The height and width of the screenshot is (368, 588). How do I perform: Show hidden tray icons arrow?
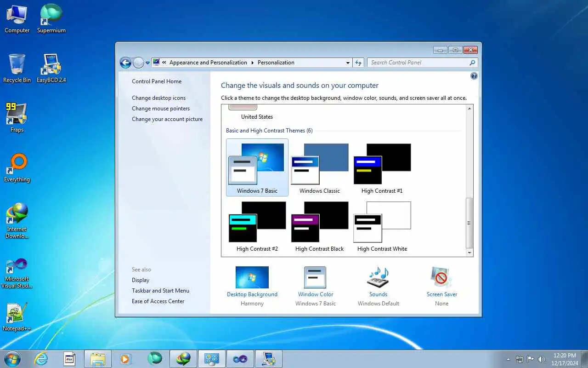click(508, 359)
